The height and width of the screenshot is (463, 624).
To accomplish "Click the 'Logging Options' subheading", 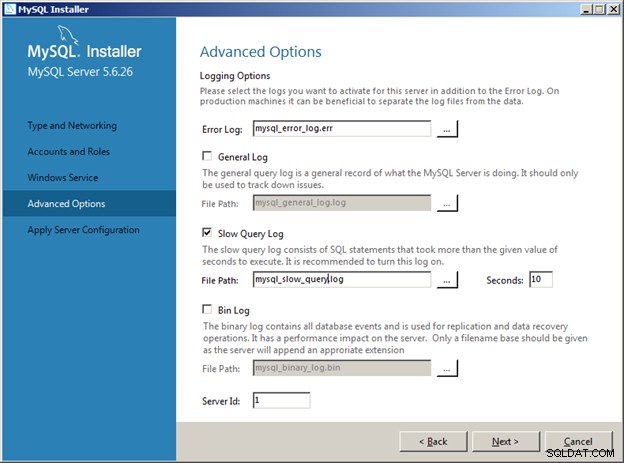I will tap(235, 76).
